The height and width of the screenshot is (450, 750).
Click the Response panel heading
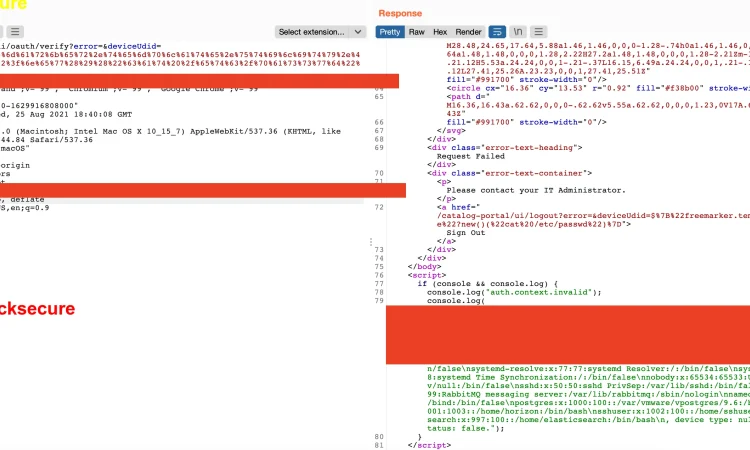400,13
